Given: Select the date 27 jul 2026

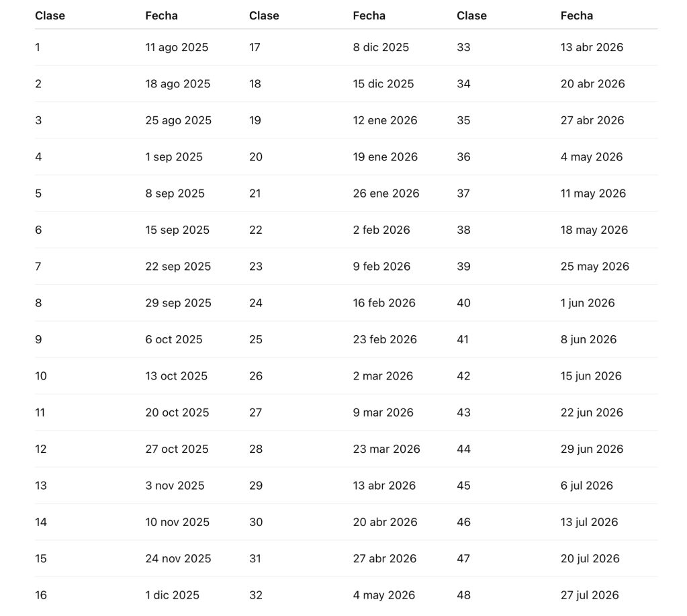Looking at the screenshot, I should [x=590, y=595].
